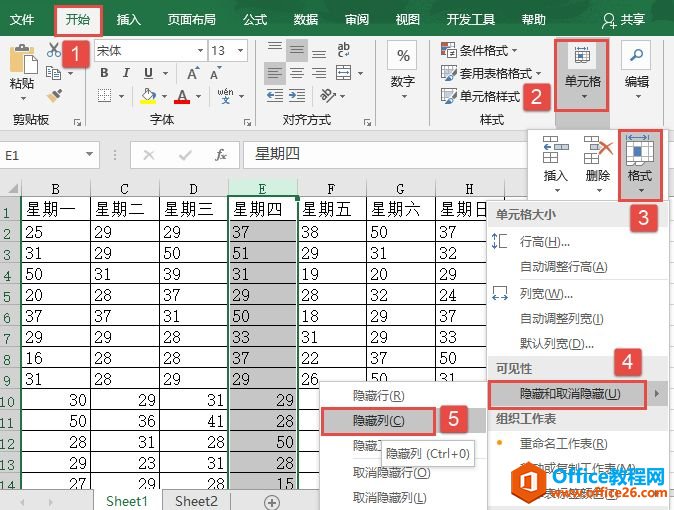Select column E header
This screenshot has height=510, width=674.
pos(262,188)
